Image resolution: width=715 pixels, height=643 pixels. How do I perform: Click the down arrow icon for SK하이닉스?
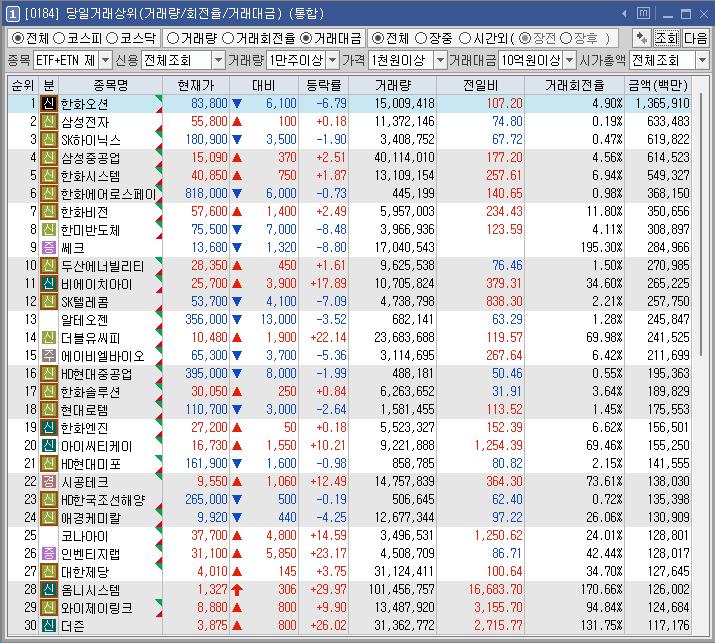click(x=237, y=140)
